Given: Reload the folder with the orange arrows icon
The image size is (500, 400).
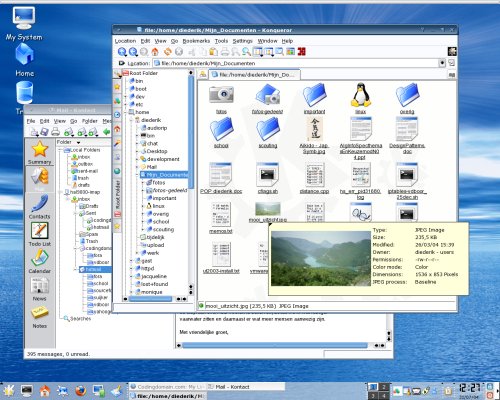Looking at the screenshot, I should point(168,52).
